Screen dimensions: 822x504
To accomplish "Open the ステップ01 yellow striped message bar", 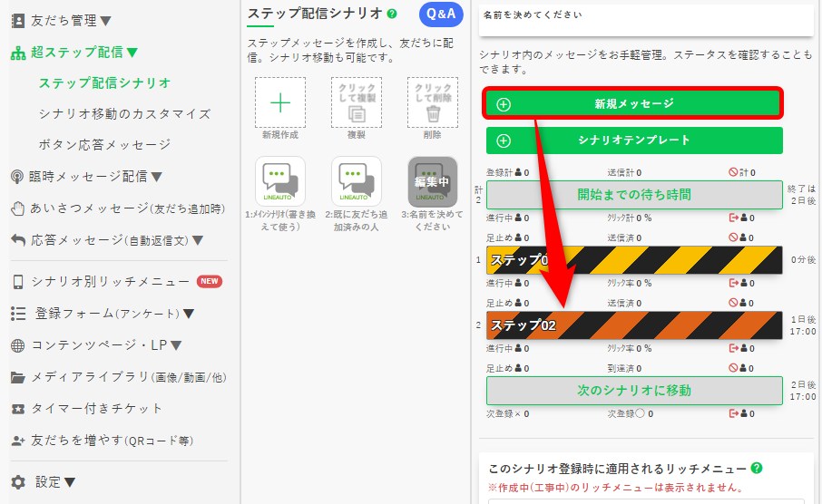I will coord(634,260).
